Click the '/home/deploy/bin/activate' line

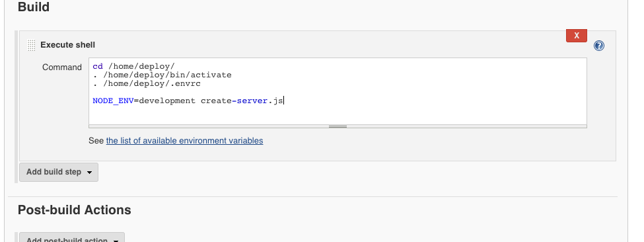(x=162, y=75)
